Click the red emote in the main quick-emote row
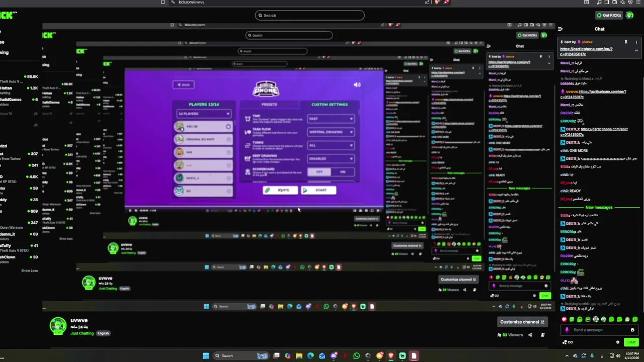This screenshot has width=644, height=362. pos(564,319)
